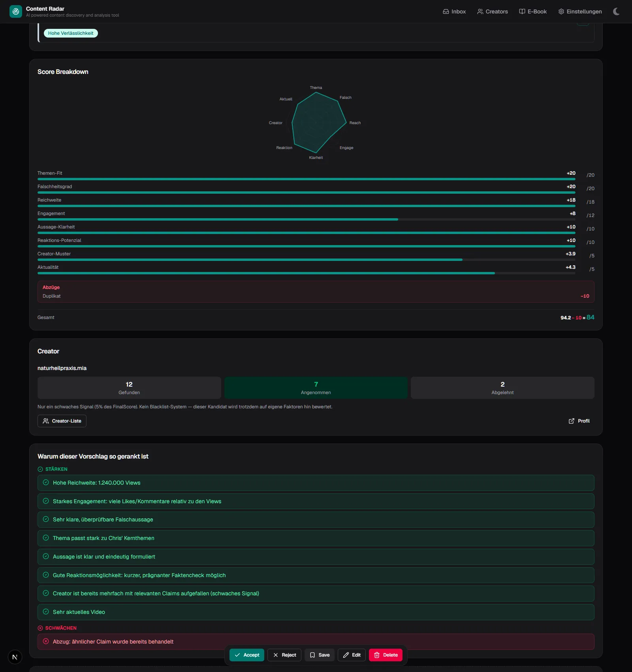Screen dimensions: 632x672
Task: Click the Abgelehnt stat card
Action: (502, 388)
